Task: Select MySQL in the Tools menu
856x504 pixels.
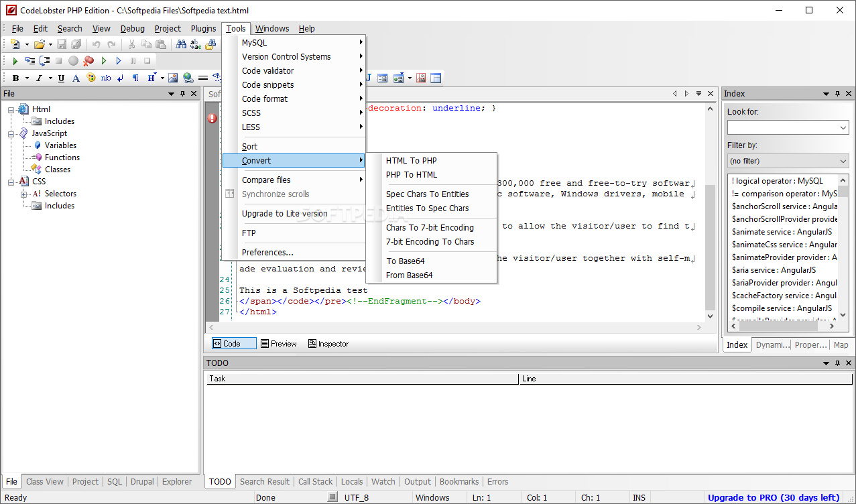Action: point(294,43)
